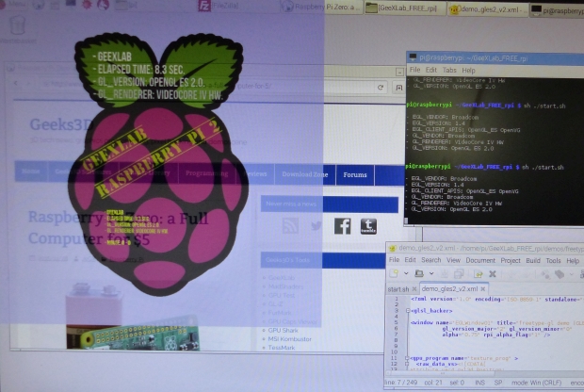
Task: Click the greyed Save icon in Geany toolbar
Action: coord(445,274)
